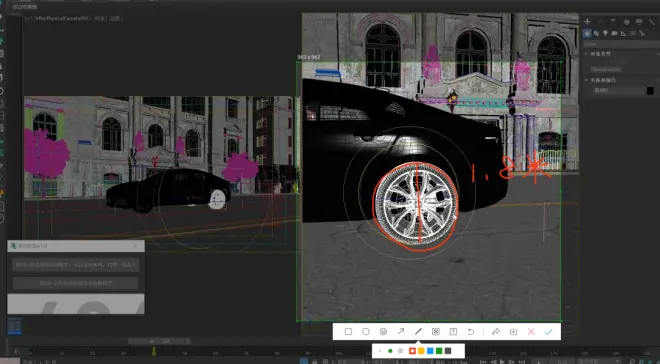Image resolution: width=660 pixels, height=364 pixels.
Task: Switch to Lights category in command panel
Action: click(605, 33)
